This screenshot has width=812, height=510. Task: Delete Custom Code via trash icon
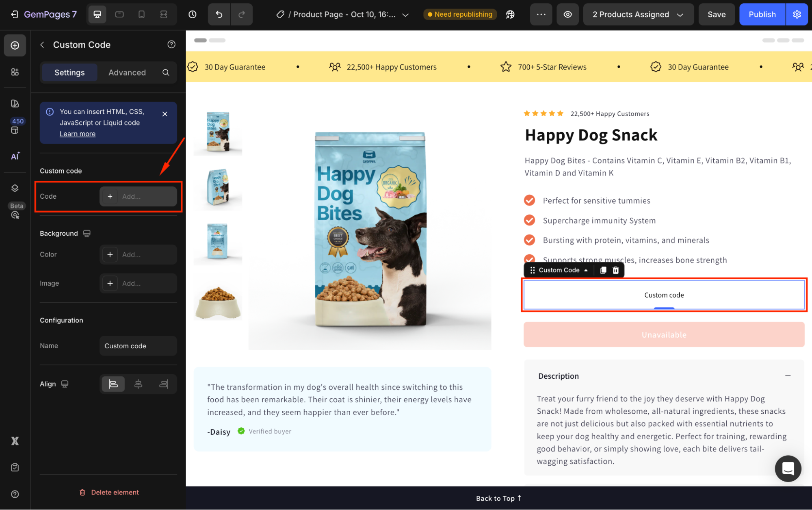pos(615,270)
